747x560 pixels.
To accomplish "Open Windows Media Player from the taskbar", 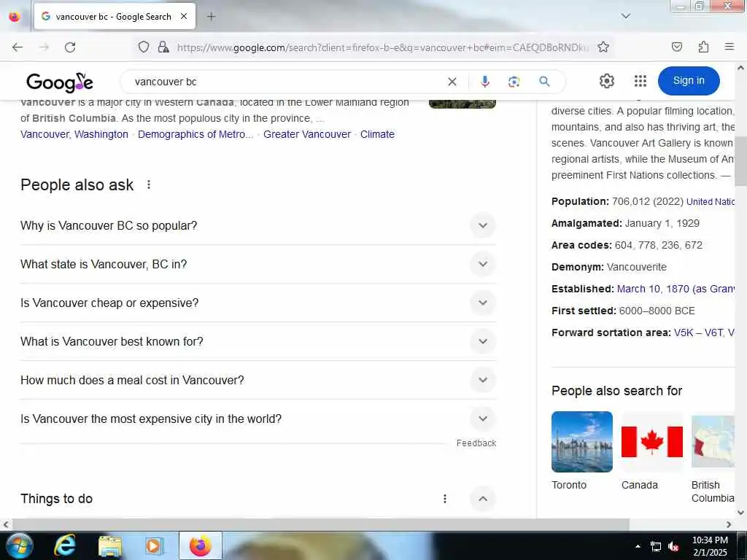I will (154, 545).
